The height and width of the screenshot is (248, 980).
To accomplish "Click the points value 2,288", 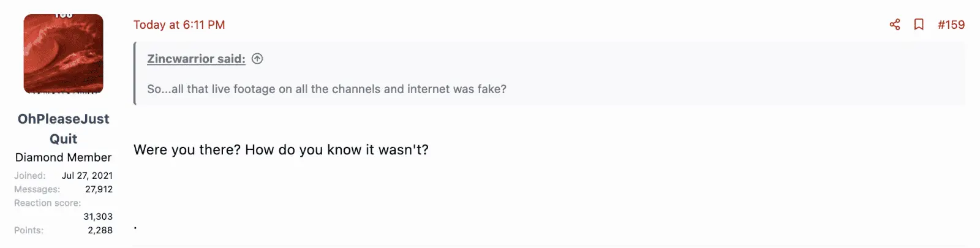I will tap(100, 230).
